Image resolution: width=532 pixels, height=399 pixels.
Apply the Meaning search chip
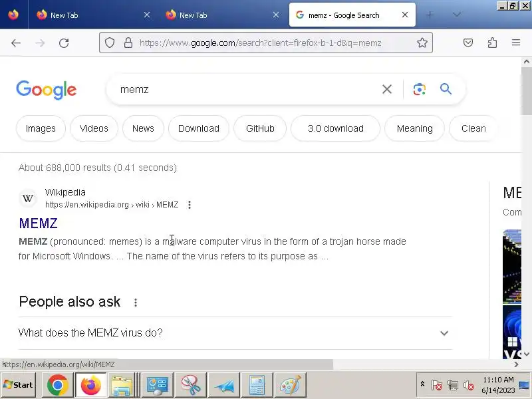(414, 128)
